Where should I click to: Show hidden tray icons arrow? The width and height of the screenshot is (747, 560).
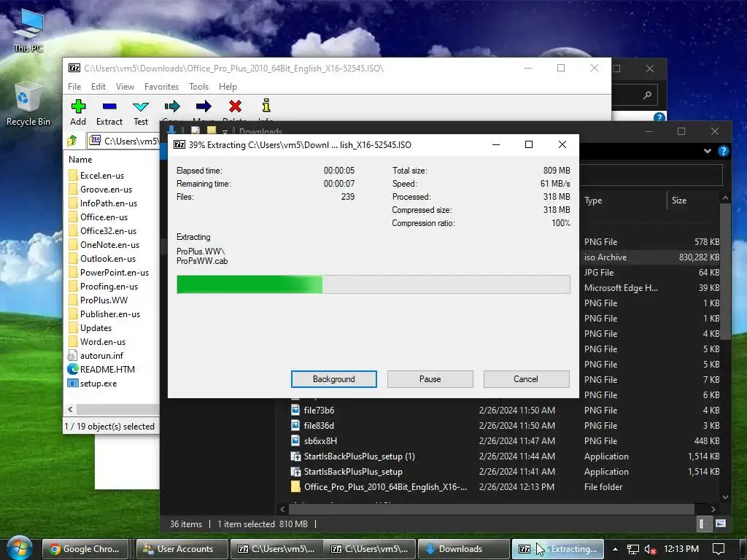point(615,549)
